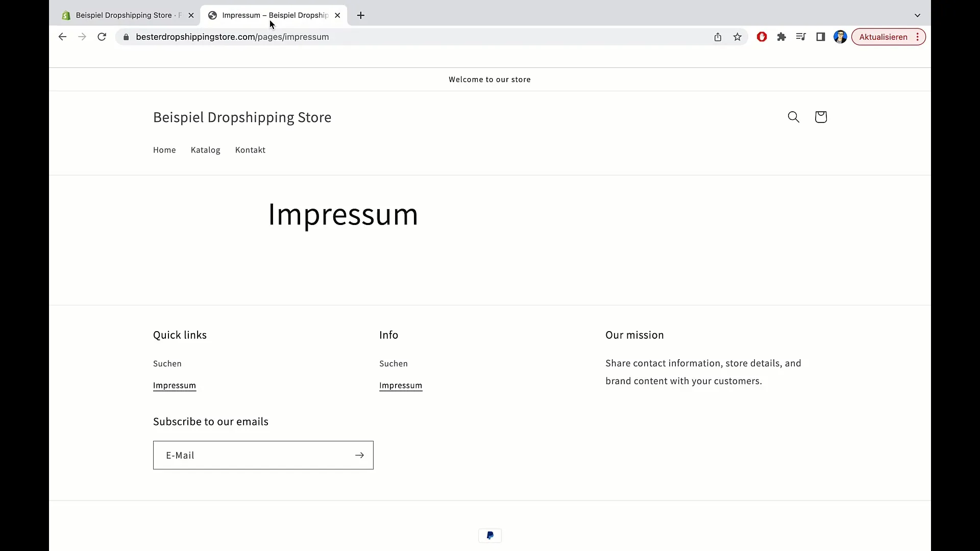The height and width of the screenshot is (551, 980).
Task: Select the Impressum browser tab
Action: pos(275,15)
